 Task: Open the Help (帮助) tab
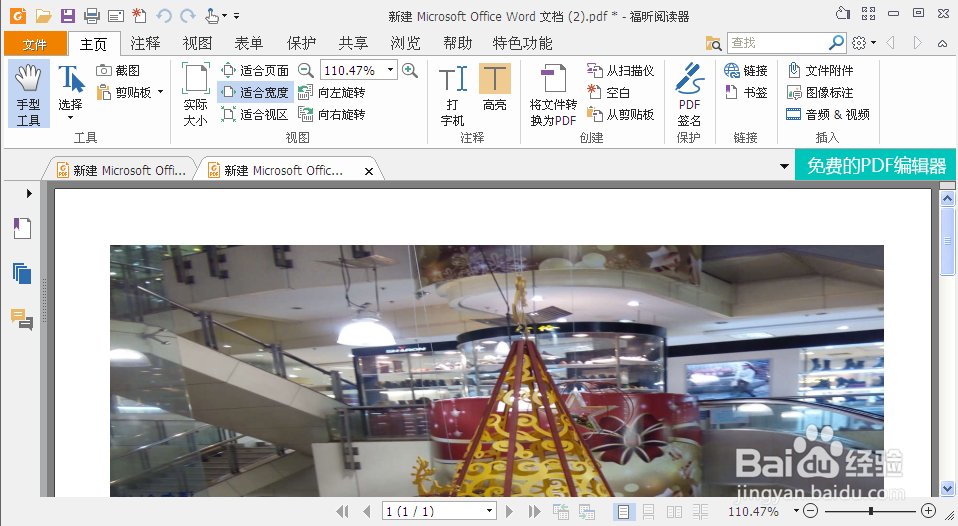[458, 43]
